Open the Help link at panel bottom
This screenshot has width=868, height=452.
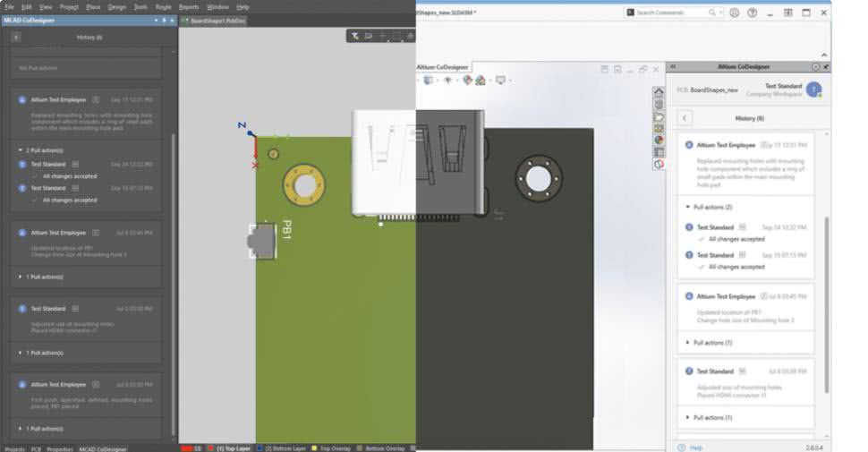(696, 447)
